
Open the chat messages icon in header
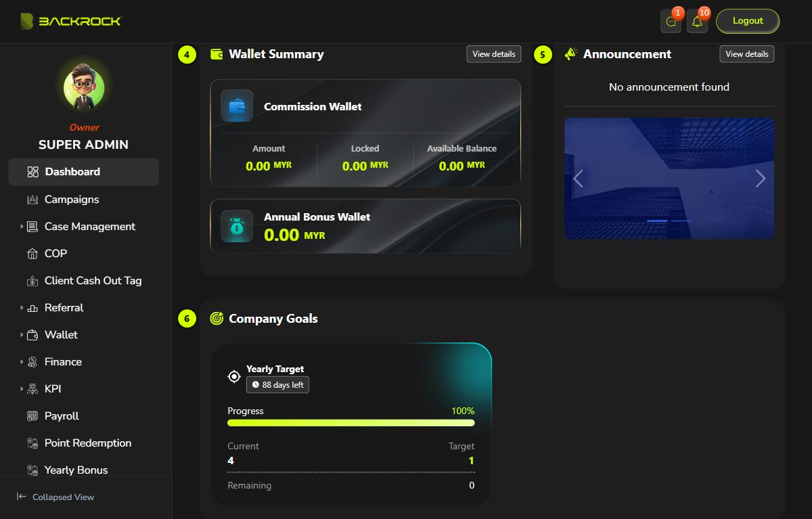671,22
